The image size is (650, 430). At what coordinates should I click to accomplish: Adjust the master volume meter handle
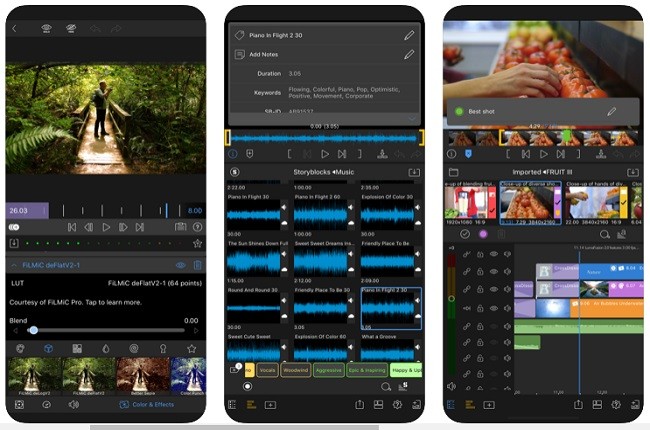click(x=451, y=298)
